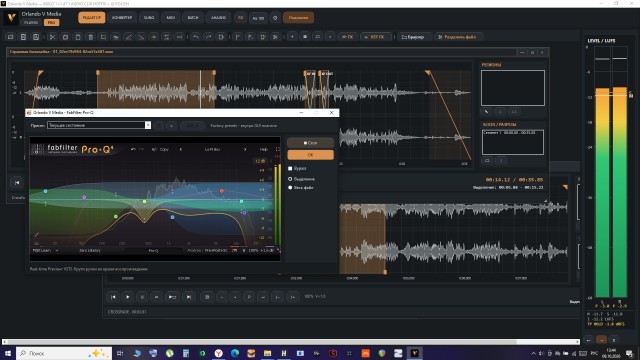
Task: Click the taskbar Поиск search box
Action: pos(64,353)
